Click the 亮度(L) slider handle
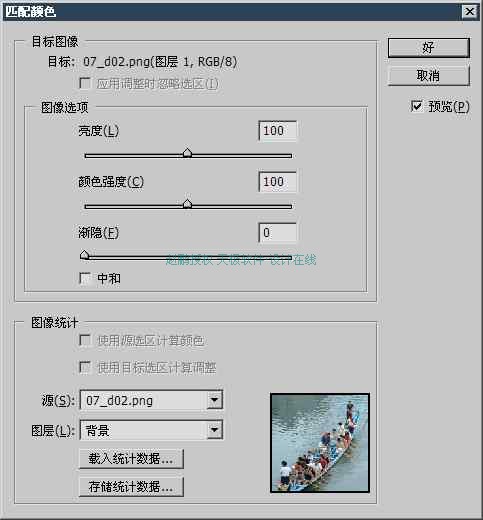483x520 pixels. [187, 153]
